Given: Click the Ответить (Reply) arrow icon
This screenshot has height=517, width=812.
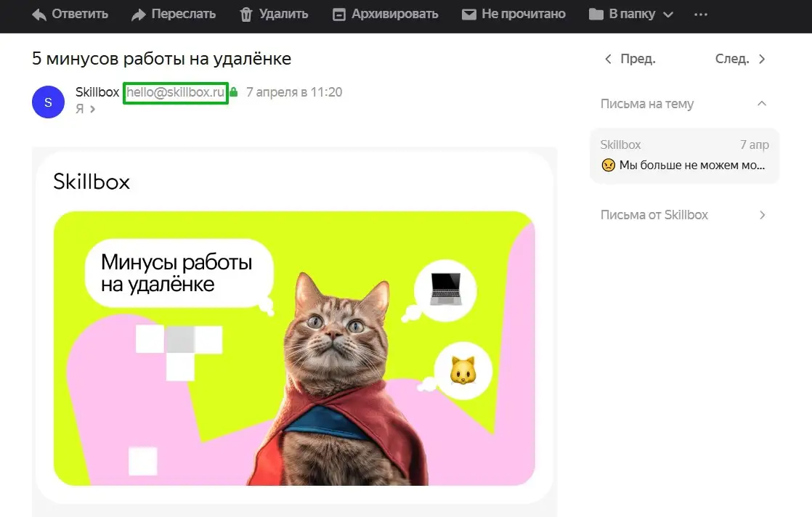Looking at the screenshot, I should click(x=39, y=14).
